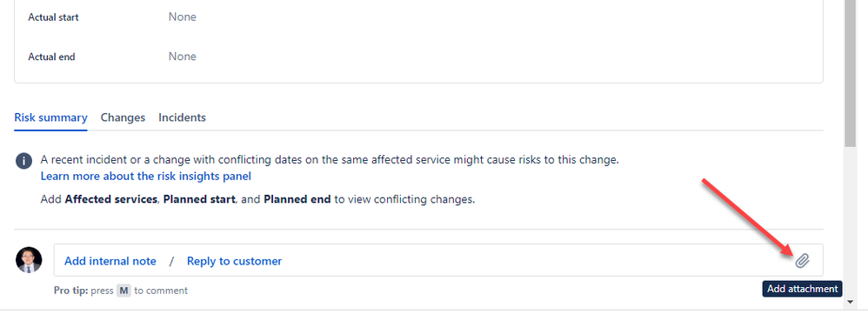
Task: Follow Learn more about the risk insights panel
Action: (x=145, y=176)
